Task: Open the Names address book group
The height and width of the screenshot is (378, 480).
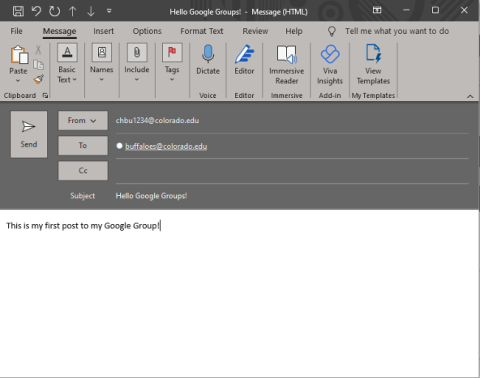Action: (102, 63)
